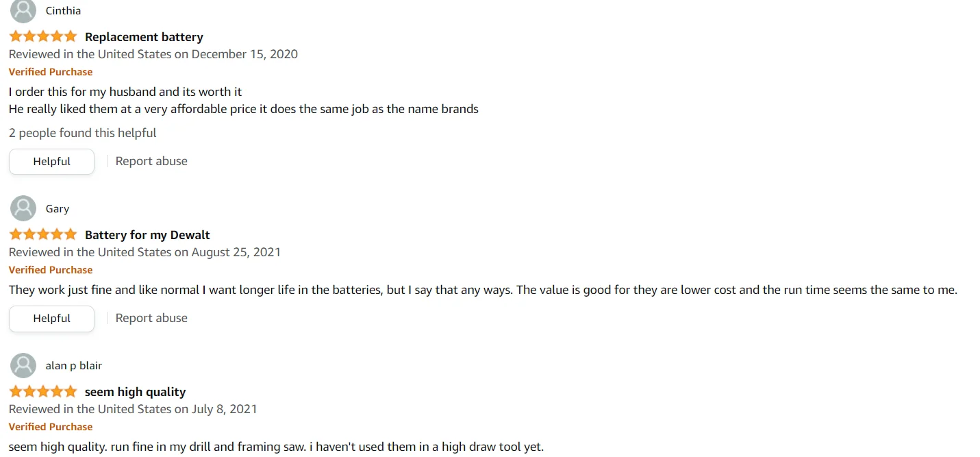Screen dimensions: 980x457
Task: Click the star rating on alan p blair's review
Action: [43, 391]
